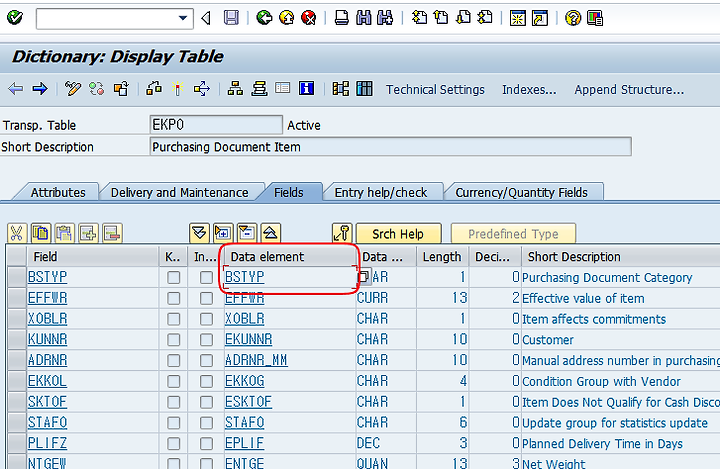Toggle Display/Change pencil icon
The image size is (720, 469).
click(x=73, y=89)
